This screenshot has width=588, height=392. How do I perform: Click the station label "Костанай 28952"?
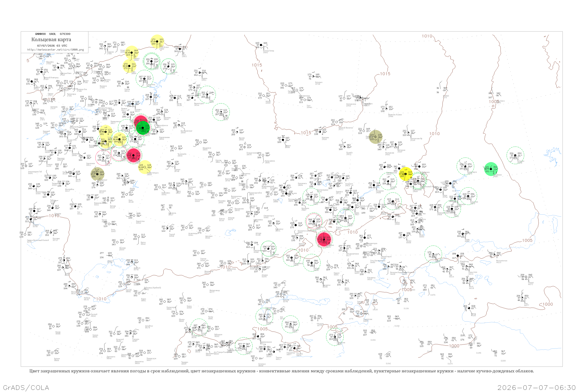[x=192, y=188]
